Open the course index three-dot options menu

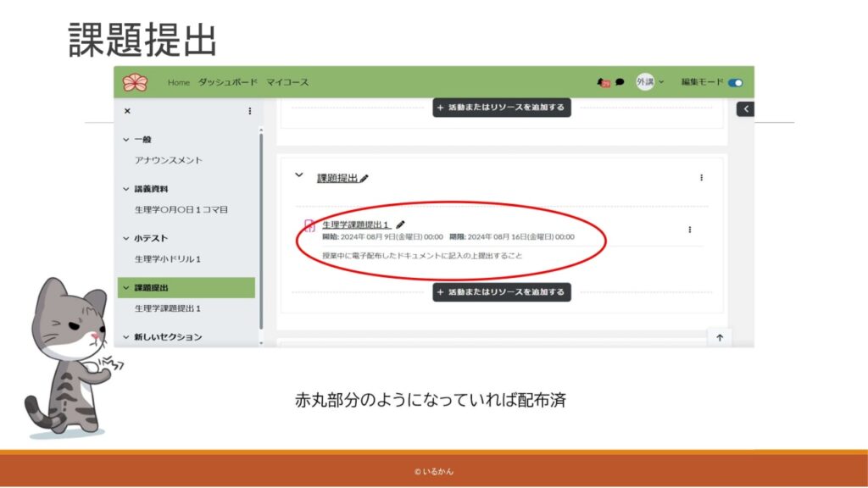pyautogui.click(x=249, y=111)
